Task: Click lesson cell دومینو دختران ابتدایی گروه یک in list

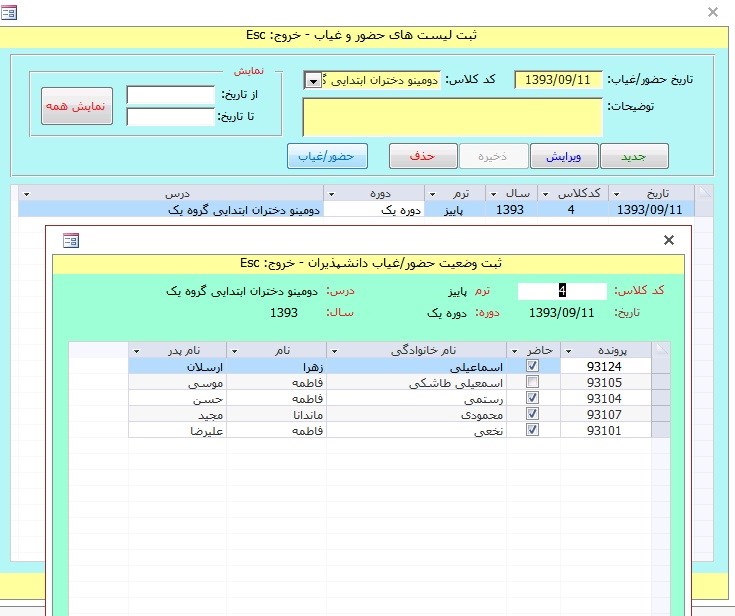Action: (x=171, y=210)
